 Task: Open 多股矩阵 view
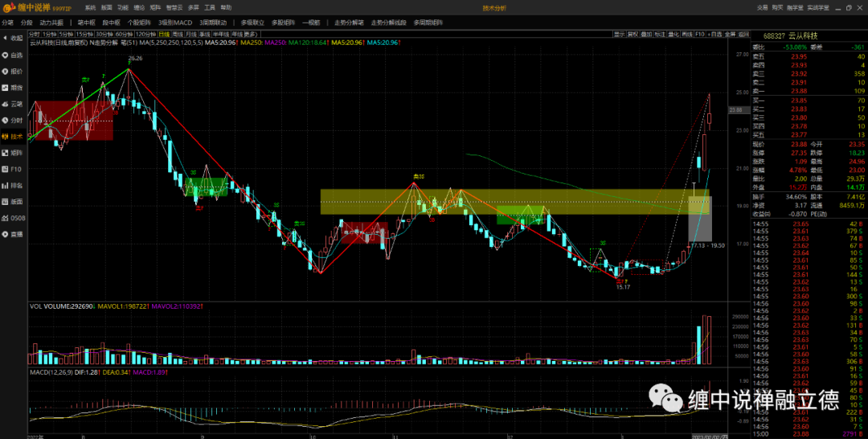coord(284,23)
